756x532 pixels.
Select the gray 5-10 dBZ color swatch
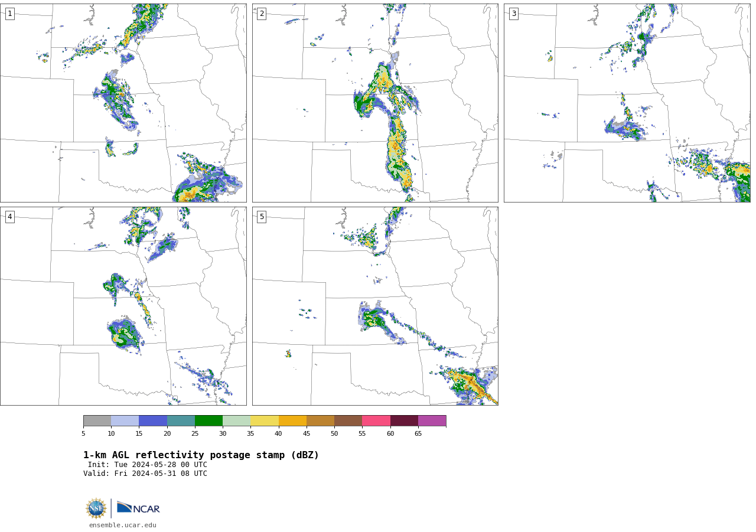point(97,420)
